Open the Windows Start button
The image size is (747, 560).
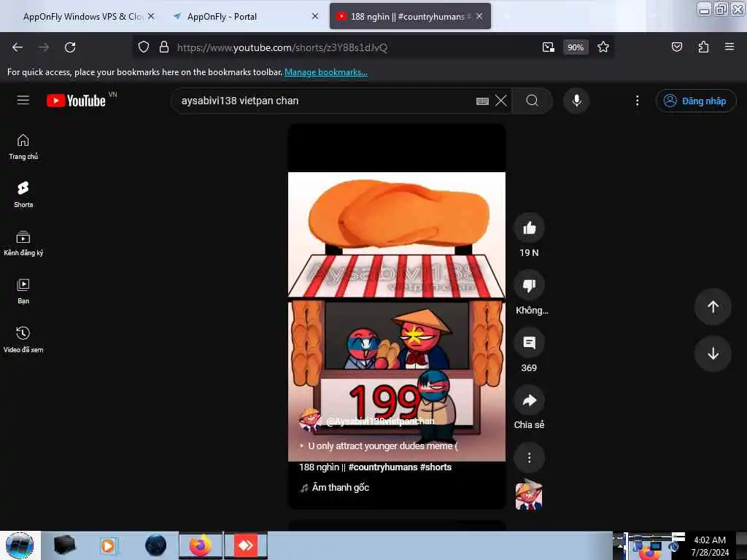tap(19, 545)
